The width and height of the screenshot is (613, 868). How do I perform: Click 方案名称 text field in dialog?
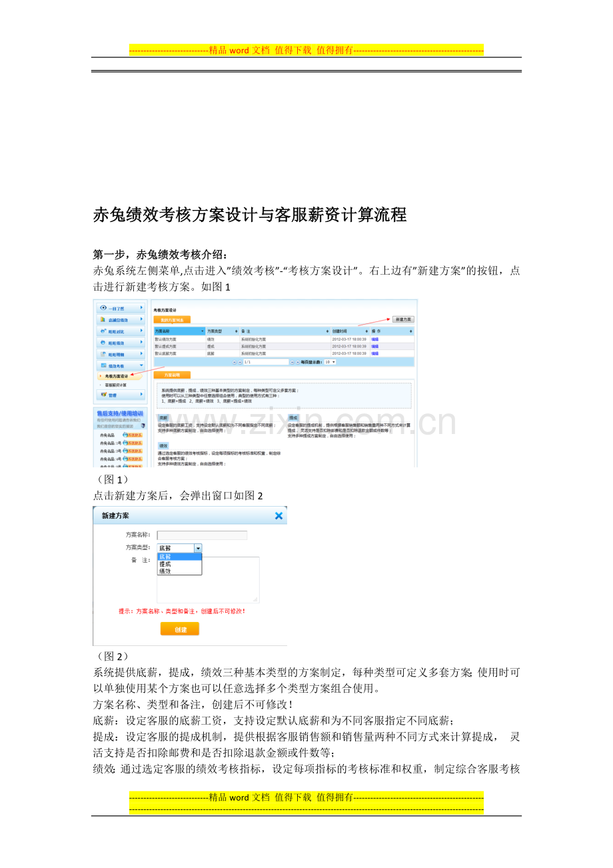pyautogui.click(x=202, y=535)
